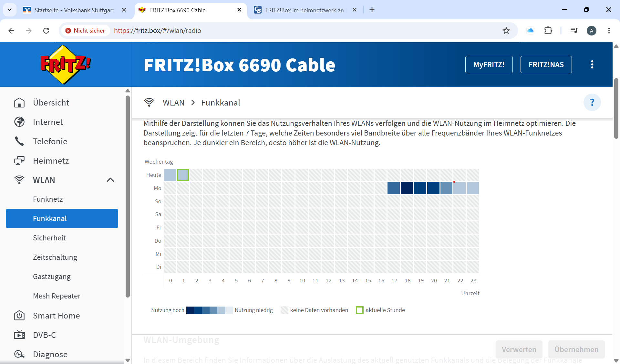Screen dimensions: 620x364
Task: Select Funkkanal in the WLAN menu
Action: (62, 218)
